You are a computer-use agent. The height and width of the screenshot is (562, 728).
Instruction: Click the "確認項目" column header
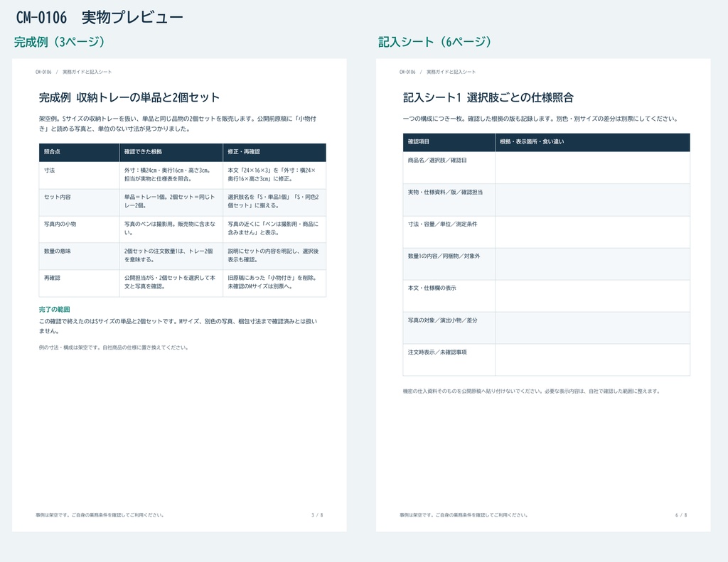(x=449, y=142)
